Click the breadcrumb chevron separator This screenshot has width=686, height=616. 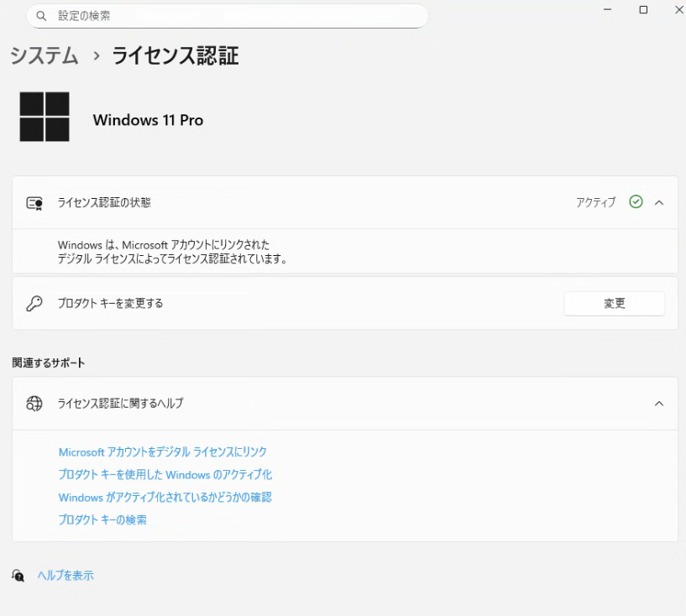tap(97, 56)
